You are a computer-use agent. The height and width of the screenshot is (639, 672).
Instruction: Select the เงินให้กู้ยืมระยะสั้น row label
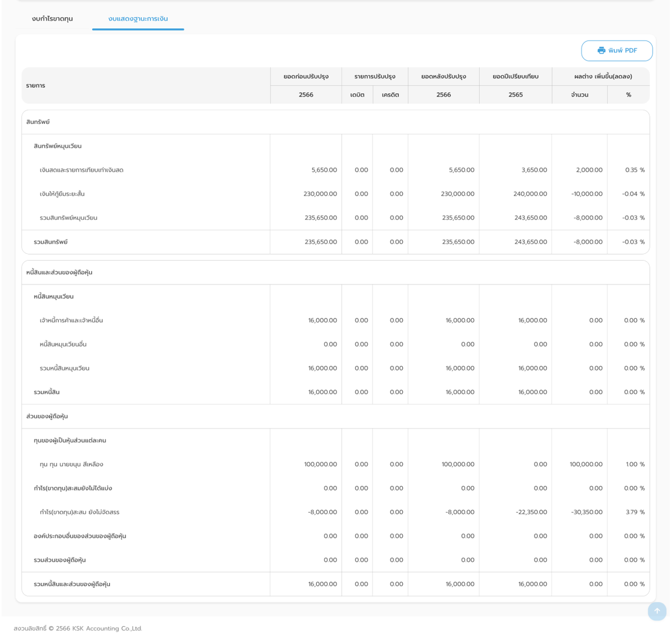62,194
